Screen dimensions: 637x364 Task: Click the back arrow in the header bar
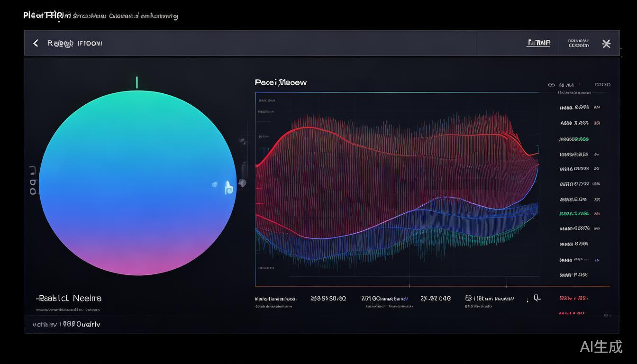coord(36,43)
